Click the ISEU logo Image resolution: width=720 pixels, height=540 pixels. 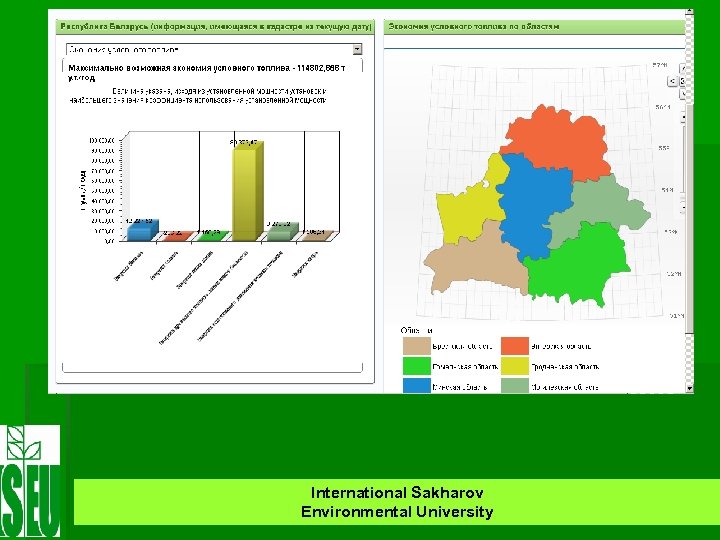click(x=30, y=481)
